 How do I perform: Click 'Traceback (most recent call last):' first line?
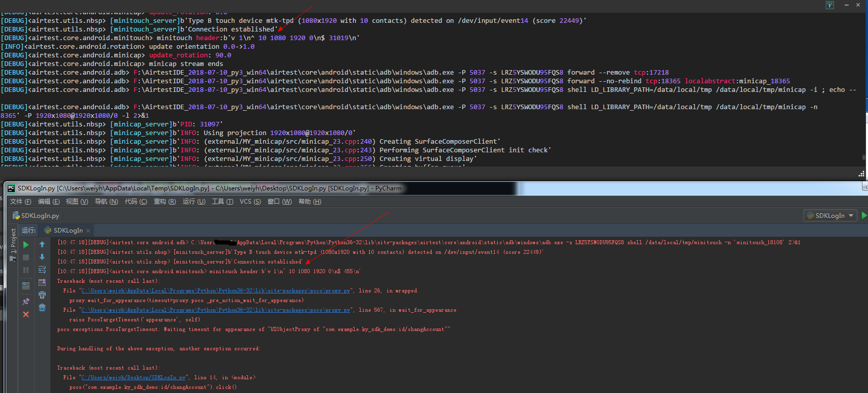coord(109,281)
